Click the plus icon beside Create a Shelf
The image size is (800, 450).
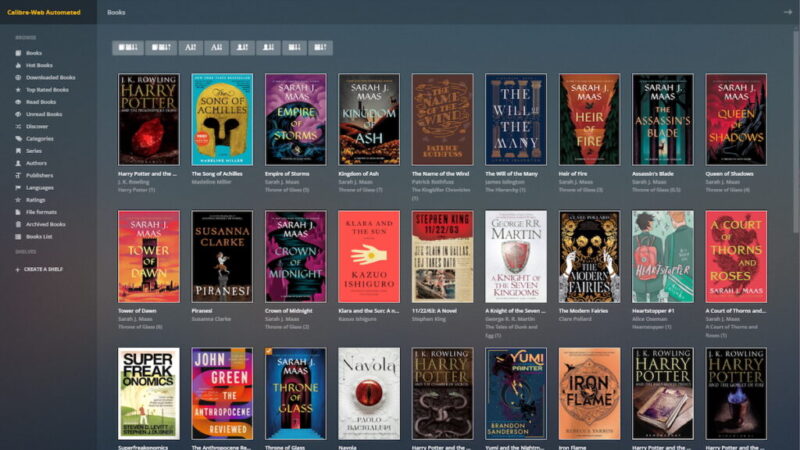point(18,269)
